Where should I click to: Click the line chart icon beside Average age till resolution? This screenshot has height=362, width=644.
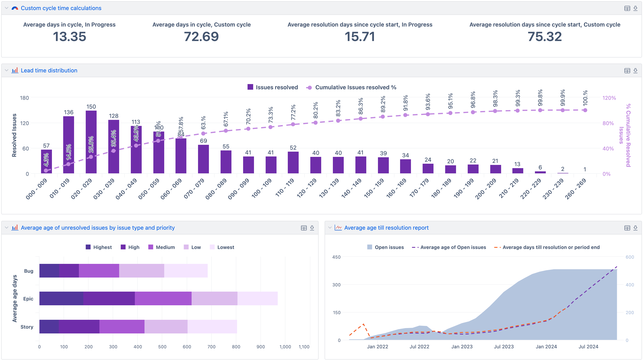pyautogui.click(x=338, y=228)
